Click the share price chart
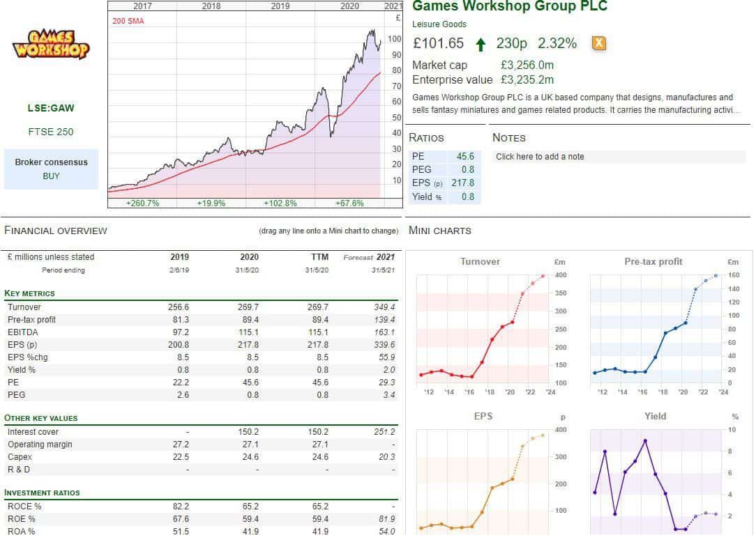 [255, 104]
